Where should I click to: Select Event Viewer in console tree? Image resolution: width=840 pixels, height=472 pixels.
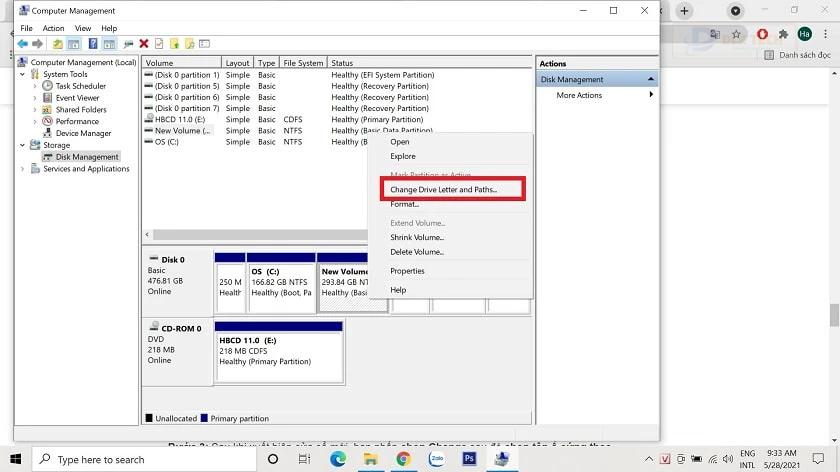[77, 98]
